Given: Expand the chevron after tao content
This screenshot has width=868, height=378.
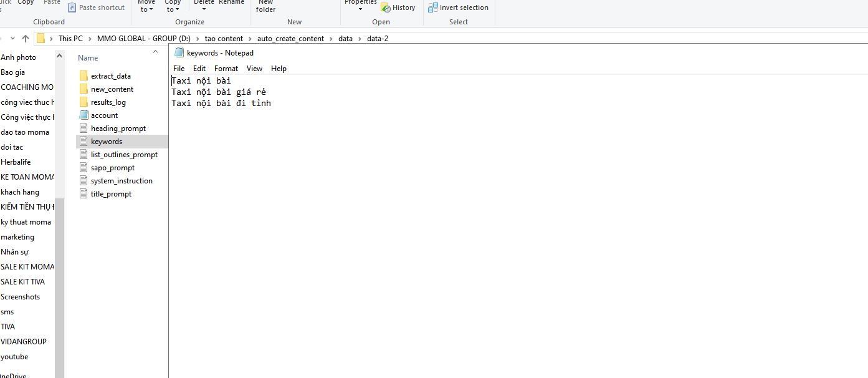Looking at the screenshot, I should click(x=250, y=39).
